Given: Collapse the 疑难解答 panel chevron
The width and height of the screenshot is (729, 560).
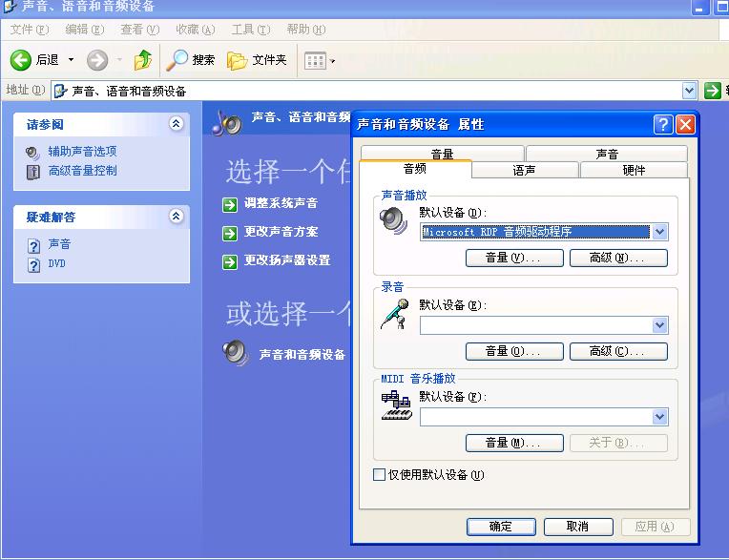Looking at the screenshot, I should pos(176,217).
